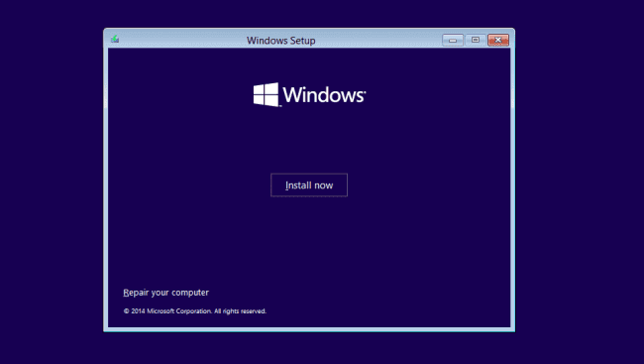Click the 2014 Microsoft Corporation copyright notice
This screenshot has width=644, height=364.
coord(194,311)
